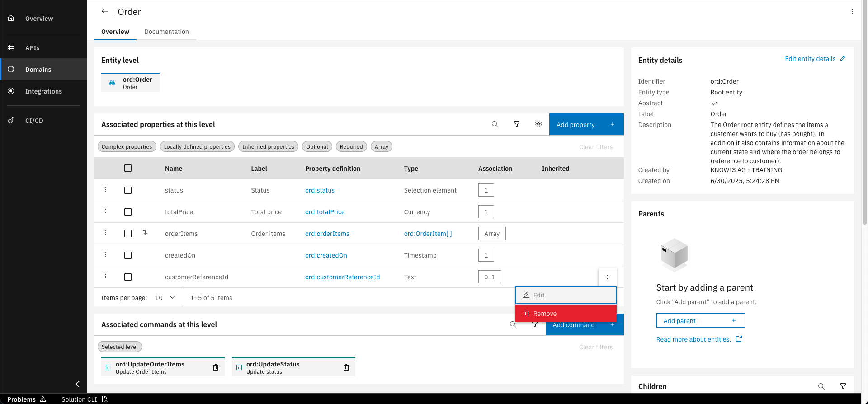Delete the ord:UpdateOrderItems command
Image resolution: width=868 pixels, height=404 pixels.
click(x=216, y=367)
